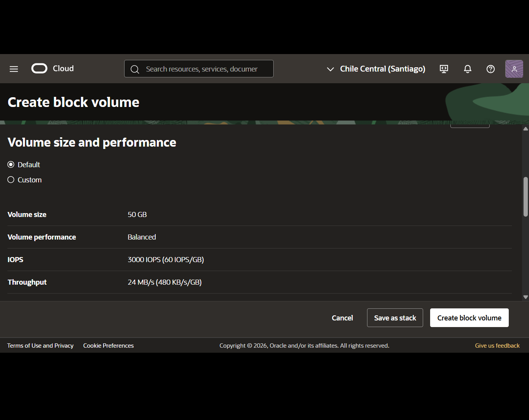This screenshot has height=420, width=529.
Task: Open Terms of Use and Privacy
Action: tap(40, 345)
